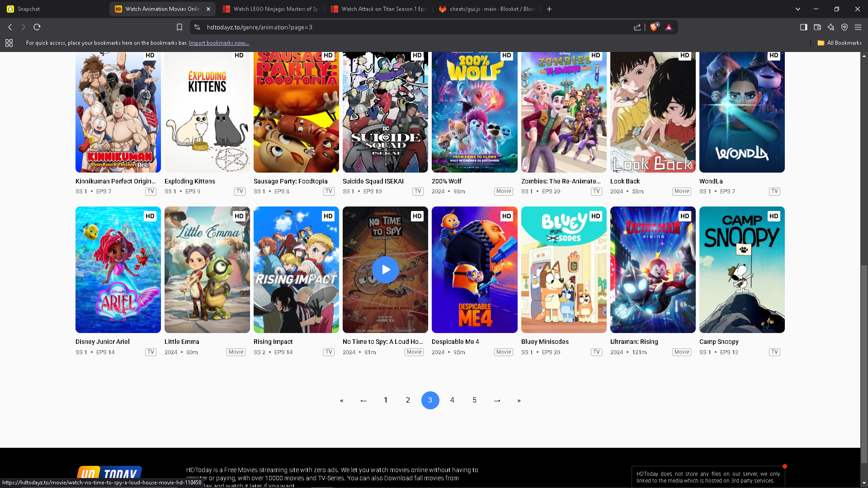868x488 pixels.
Task: Click the Brave Shields lion icon
Action: 653,27
